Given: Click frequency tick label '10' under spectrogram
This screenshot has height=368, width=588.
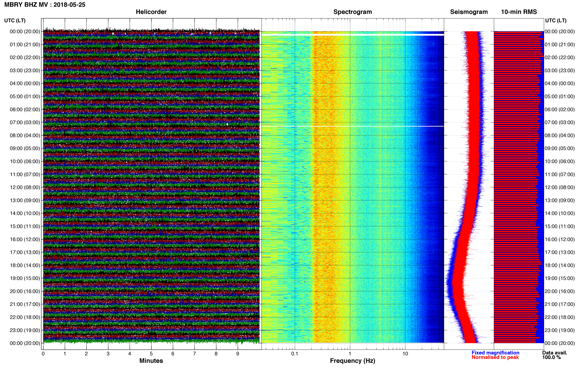Looking at the screenshot, I should point(405,354).
